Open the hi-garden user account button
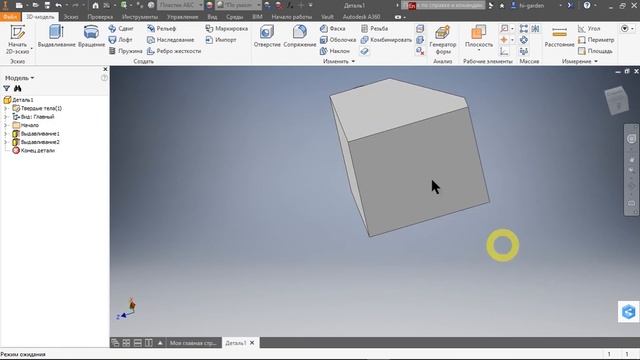640x360 pixels. 528,5
